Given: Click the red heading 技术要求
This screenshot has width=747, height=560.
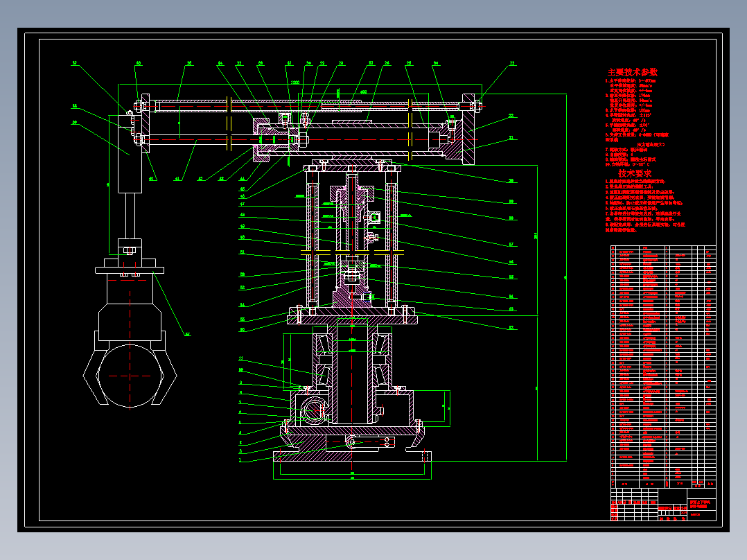Looking at the screenshot, I should [635, 173].
